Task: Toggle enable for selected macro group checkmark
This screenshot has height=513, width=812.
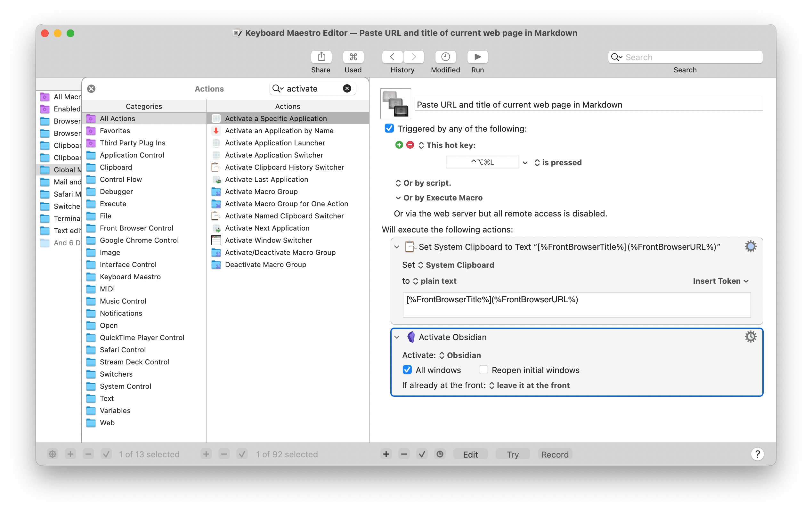Action: click(x=106, y=454)
